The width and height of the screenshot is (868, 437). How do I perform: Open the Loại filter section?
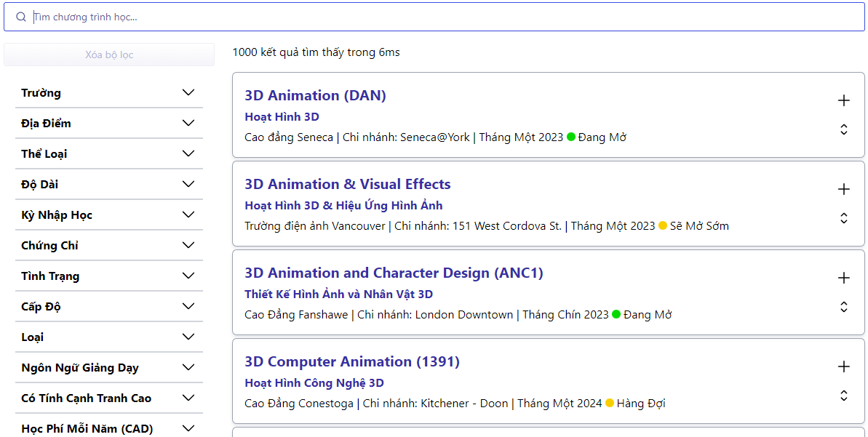[109, 337]
